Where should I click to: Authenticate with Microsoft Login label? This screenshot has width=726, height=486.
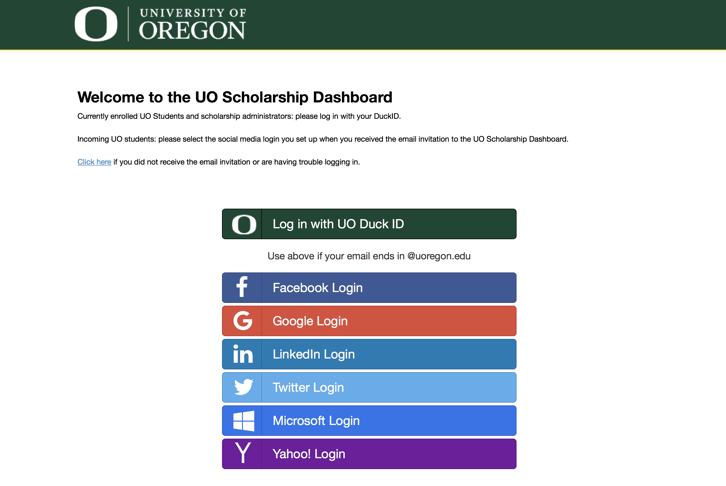[316, 421]
